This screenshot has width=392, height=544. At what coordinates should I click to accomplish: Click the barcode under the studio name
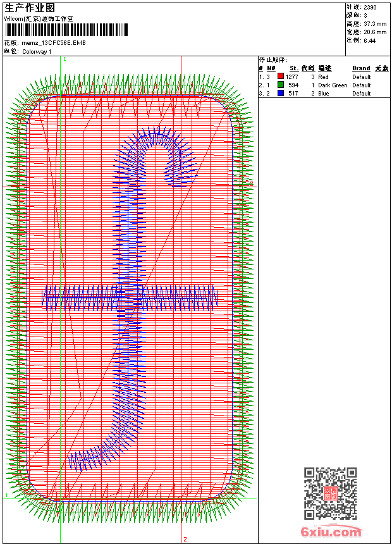tap(66, 30)
